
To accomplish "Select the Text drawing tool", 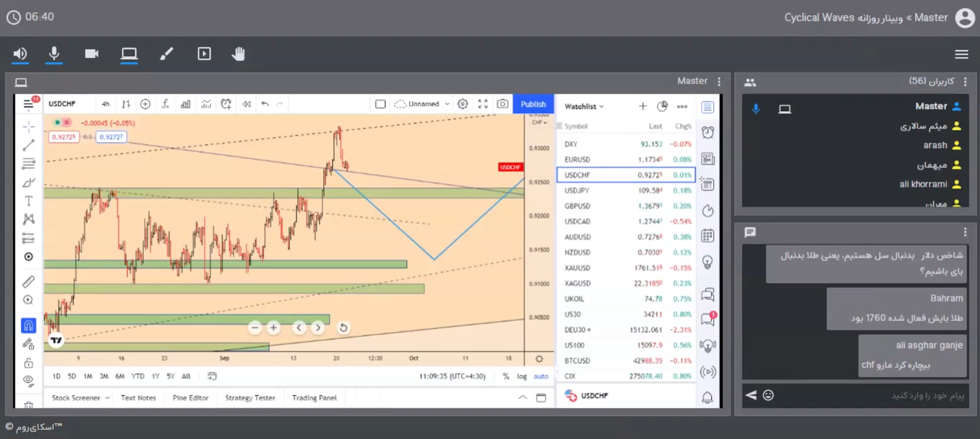I will tap(29, 201).
